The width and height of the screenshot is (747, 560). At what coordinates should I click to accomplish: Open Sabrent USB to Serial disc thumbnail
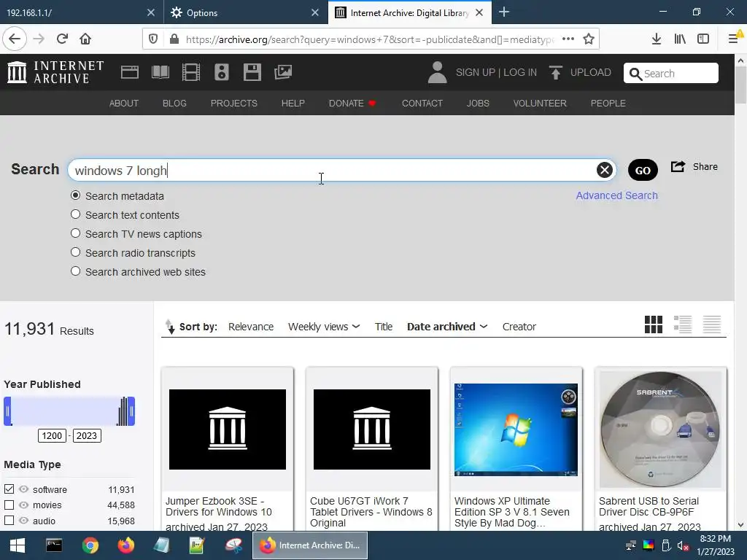pyautogui.click(x=660, y=429)
